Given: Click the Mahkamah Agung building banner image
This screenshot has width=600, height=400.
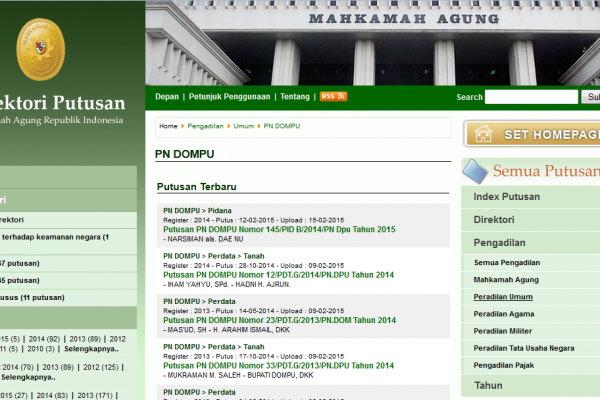Looking at the screenshot, I should click(372, 42).
